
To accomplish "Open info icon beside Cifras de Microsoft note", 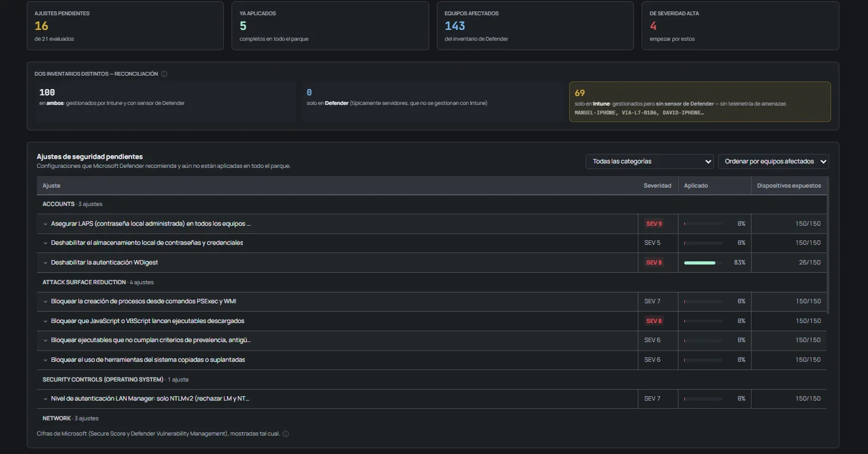I will [286, 434].
